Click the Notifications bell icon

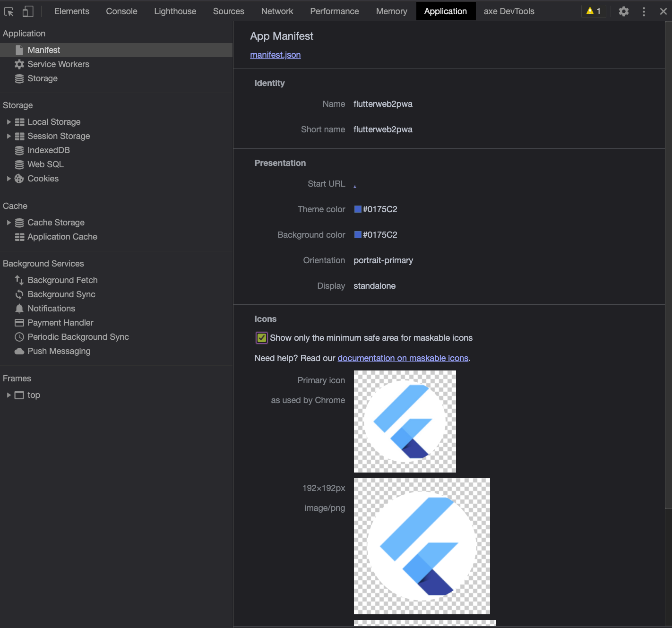click(x=19, y=309)
